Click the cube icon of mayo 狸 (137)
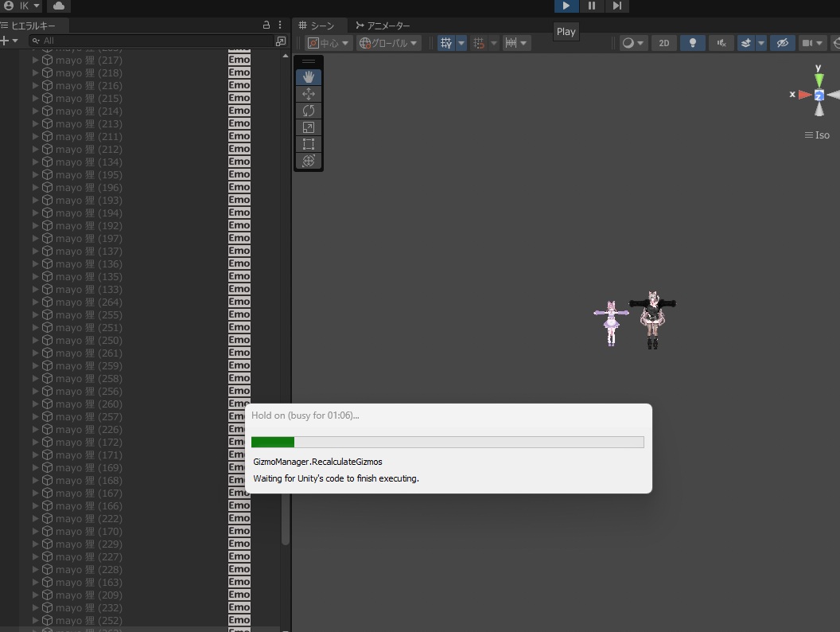This screenshot has height=632, width=840. (x=47, y=251)
